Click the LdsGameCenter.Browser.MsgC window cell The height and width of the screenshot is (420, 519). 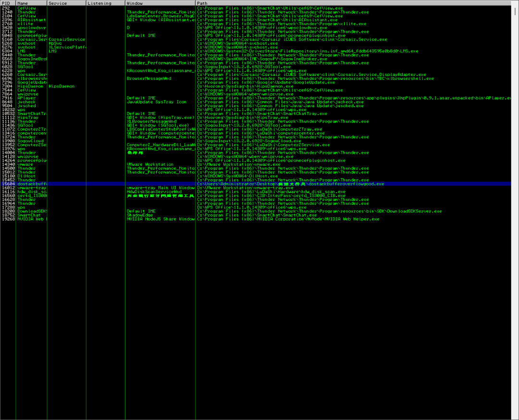(x=161, y=16)
